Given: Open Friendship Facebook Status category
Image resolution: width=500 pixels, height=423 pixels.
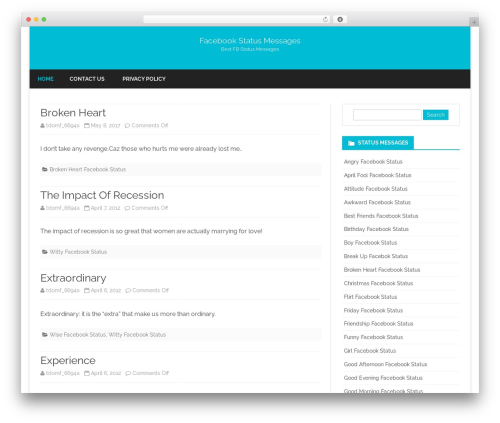Looking at the screenshot, I should tap(378, 324).
